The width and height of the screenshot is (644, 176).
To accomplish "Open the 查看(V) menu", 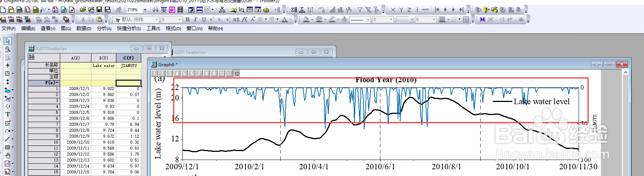I will point(48,28).
